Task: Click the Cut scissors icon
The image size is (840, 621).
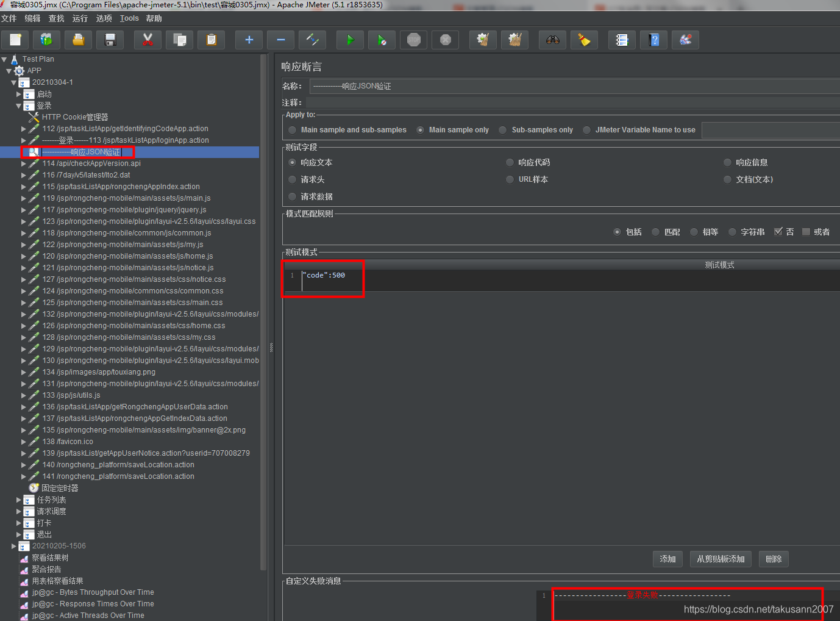Action: point(148,40)
